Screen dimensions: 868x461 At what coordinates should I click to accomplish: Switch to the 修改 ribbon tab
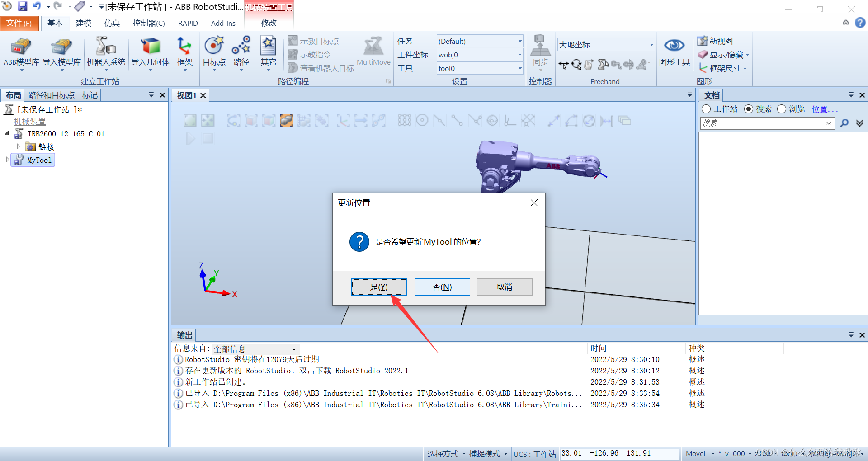click(x=269, y=23)
